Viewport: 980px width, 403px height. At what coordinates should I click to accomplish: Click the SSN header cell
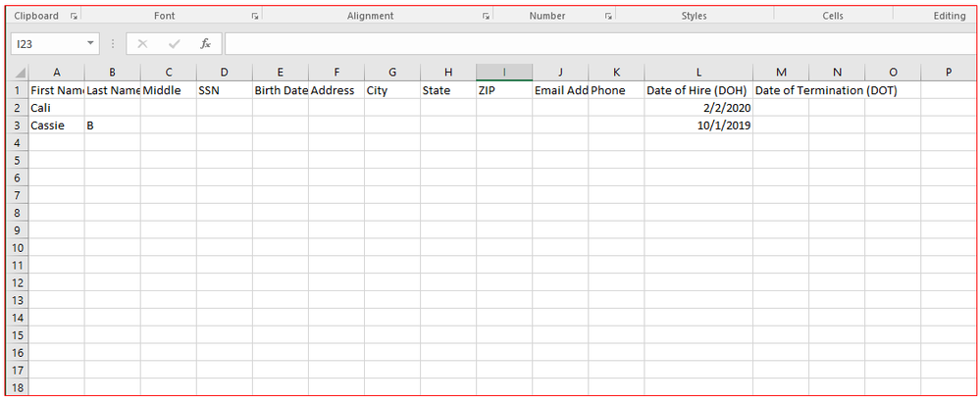[x=225, y=90]
